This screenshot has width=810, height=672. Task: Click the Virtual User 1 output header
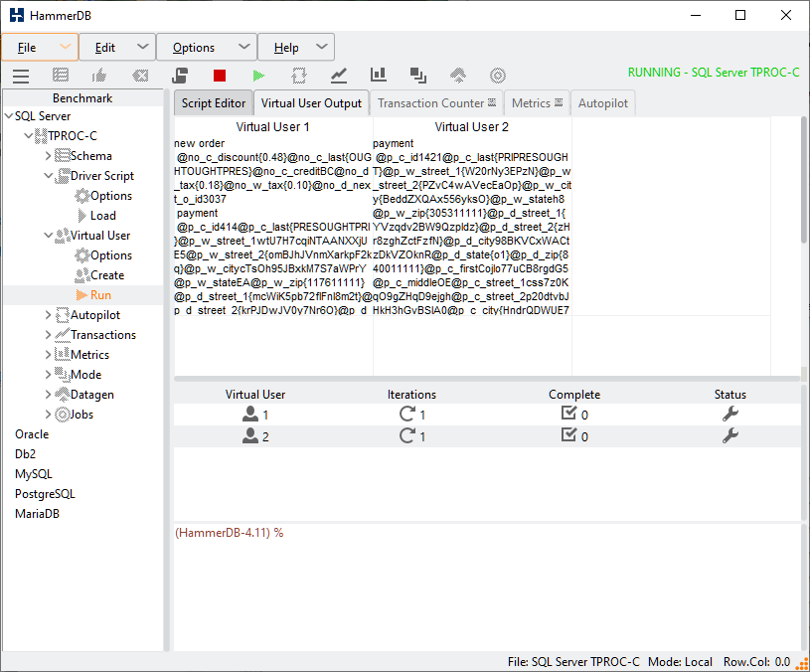[x=272, y=127]
